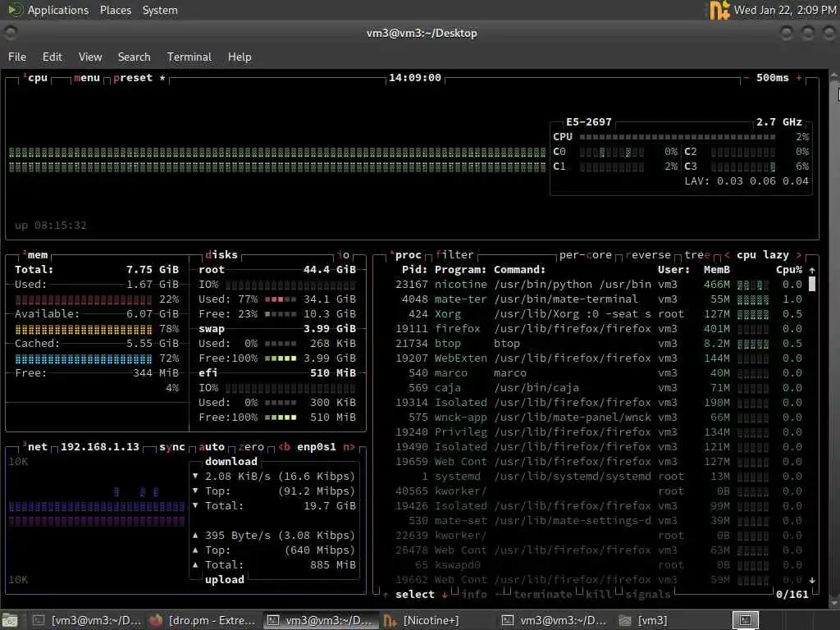Toggle tree view for processes
Screen dimensions: 840x630
pos(697,255)
